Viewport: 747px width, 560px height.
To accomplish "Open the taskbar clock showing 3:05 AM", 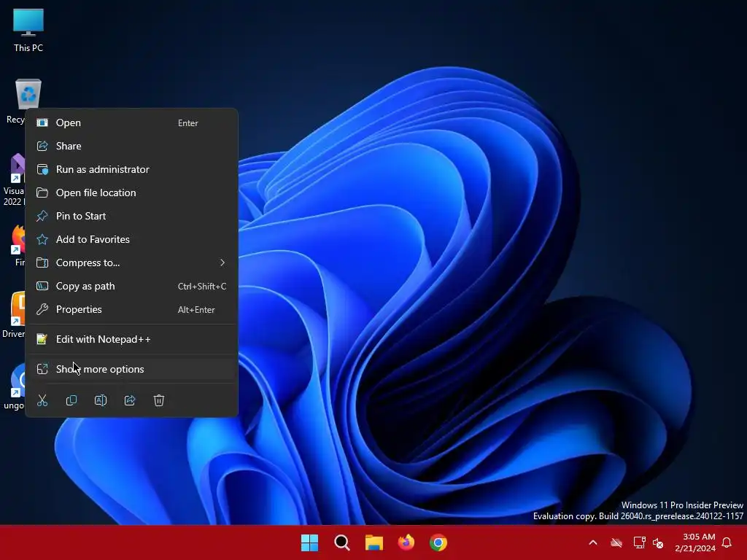I will pyautogui.click(x=695, y=542).
